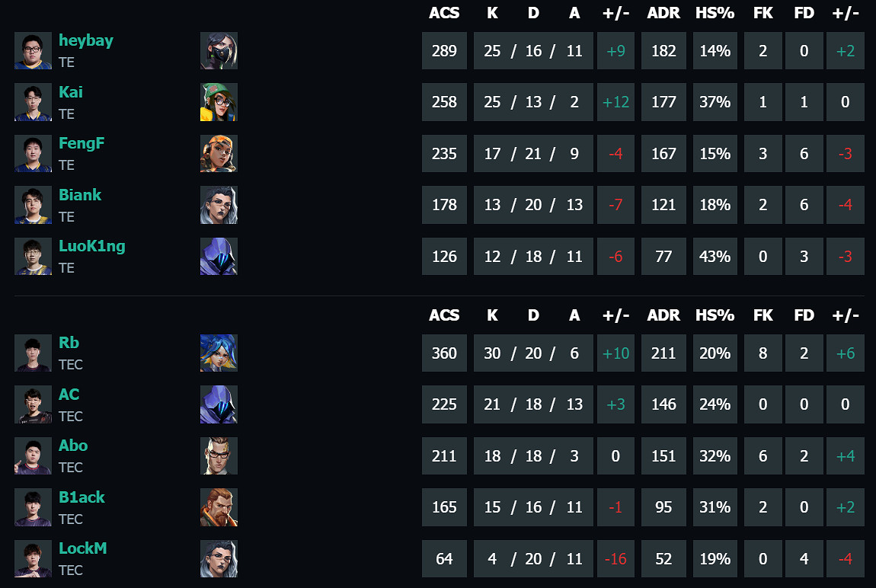876x588 pixels.
Task: Click Rb's ACS value of 360
Action: [x=444, y=353]
